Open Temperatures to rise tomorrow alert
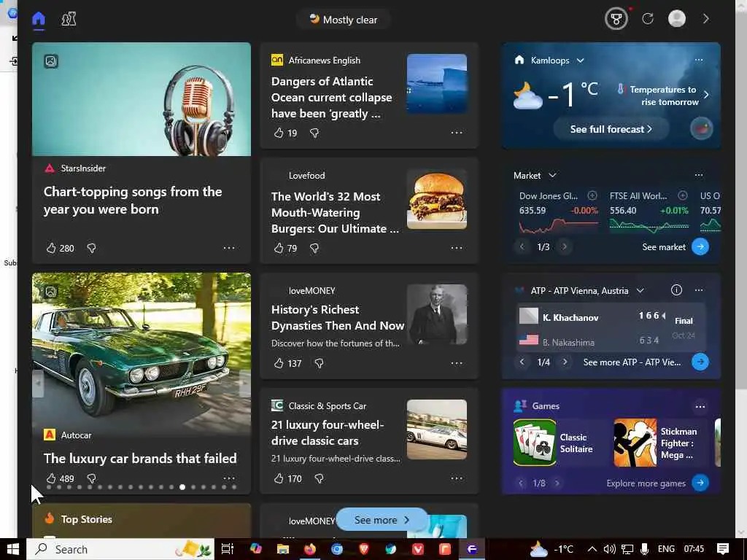Viewport: 747px width, 560px height. [x=662, y=96]
